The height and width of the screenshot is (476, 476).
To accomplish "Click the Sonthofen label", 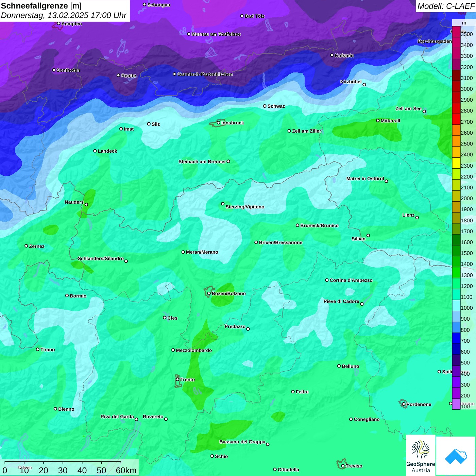I will pos(68,70).
